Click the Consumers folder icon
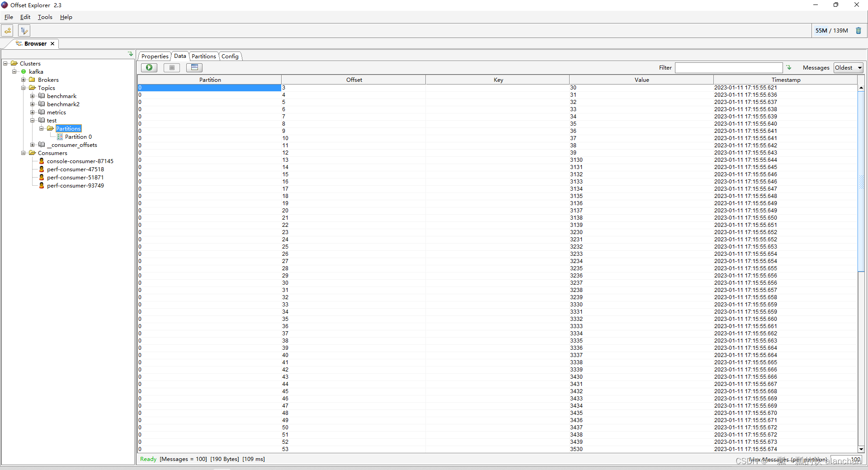 pyautogui.click(x=32, y=153)
